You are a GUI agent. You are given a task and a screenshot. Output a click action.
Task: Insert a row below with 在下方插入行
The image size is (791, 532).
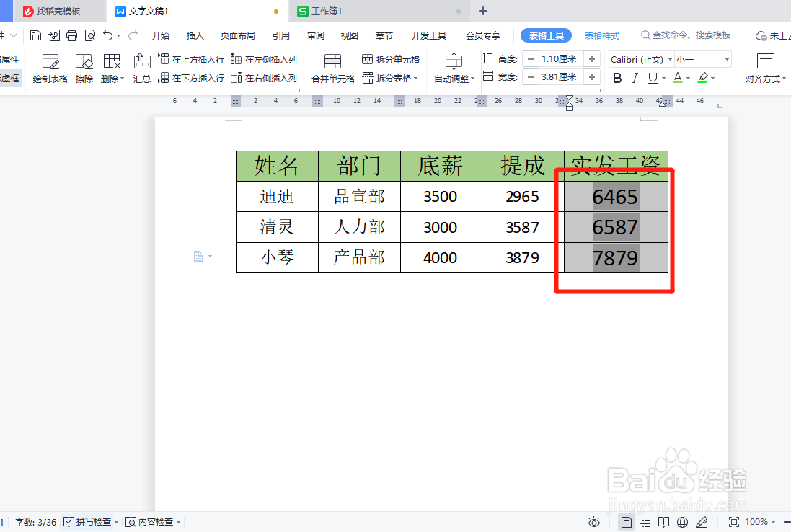191,78
